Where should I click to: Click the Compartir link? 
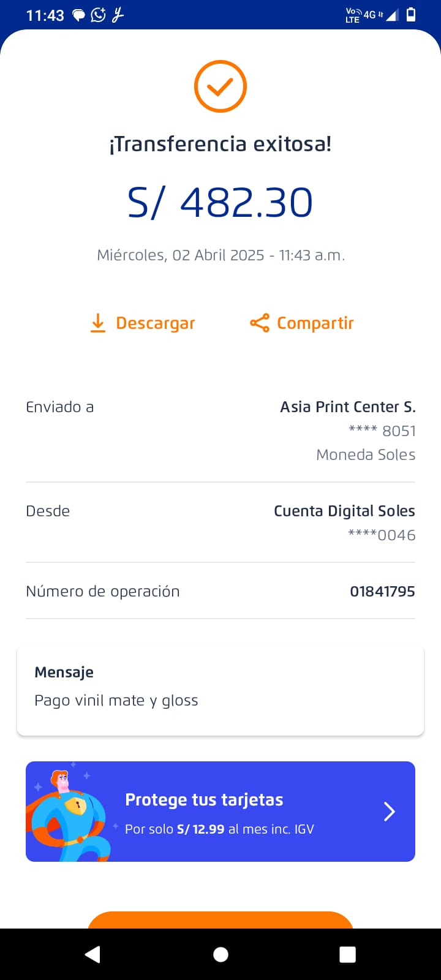click(x=315, y=323)
